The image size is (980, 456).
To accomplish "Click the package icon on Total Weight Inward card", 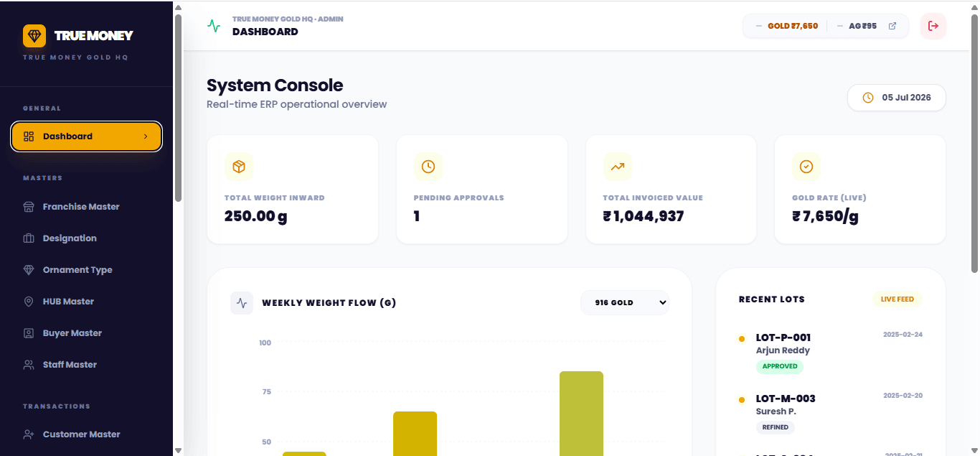I will (239, 167).
